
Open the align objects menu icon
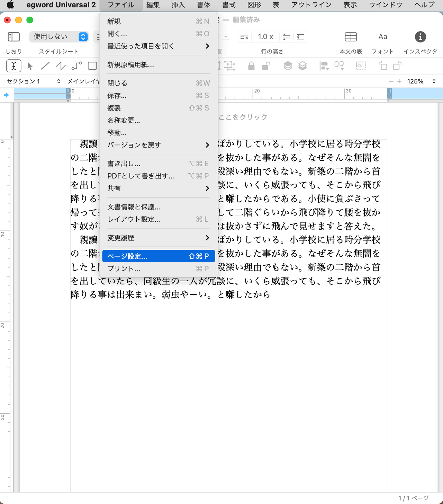coord(324,66)
